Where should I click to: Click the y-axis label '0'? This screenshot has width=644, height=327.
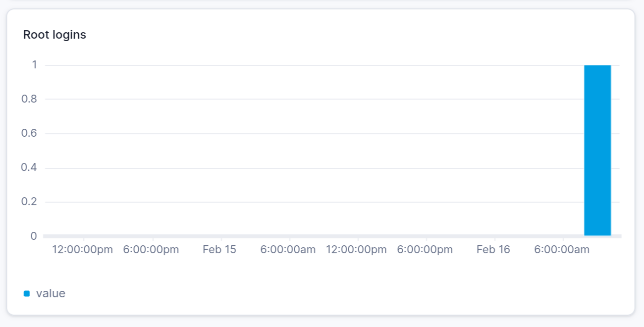coord(34,236)
